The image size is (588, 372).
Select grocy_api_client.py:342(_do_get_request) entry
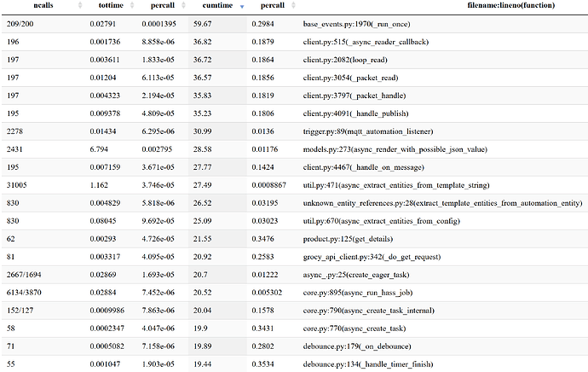point(372,257)
